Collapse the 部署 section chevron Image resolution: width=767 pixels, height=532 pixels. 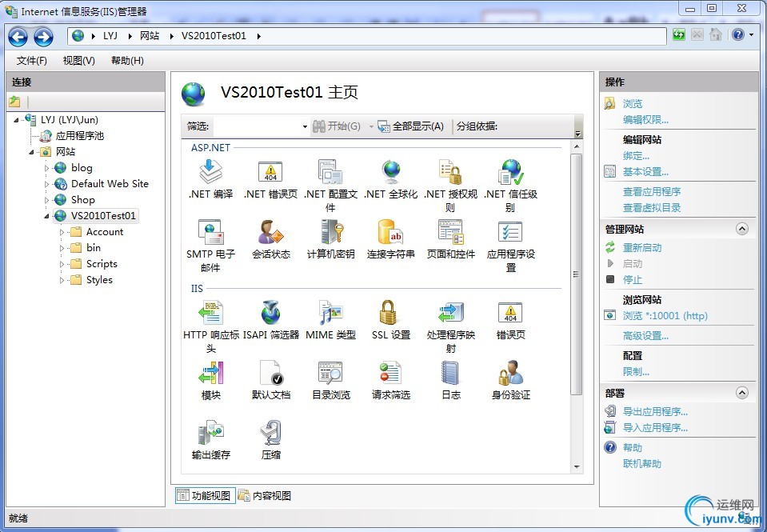[742, 393]
